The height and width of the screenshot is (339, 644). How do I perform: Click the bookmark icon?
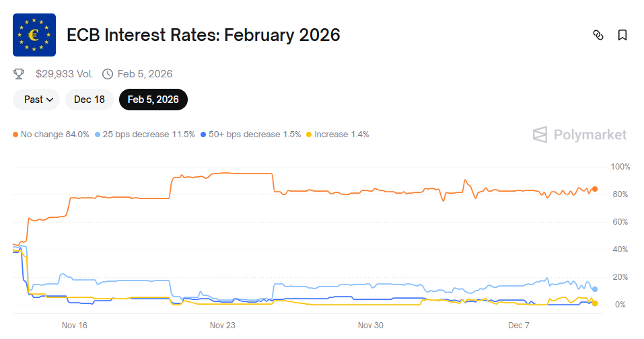coord(622,35)
